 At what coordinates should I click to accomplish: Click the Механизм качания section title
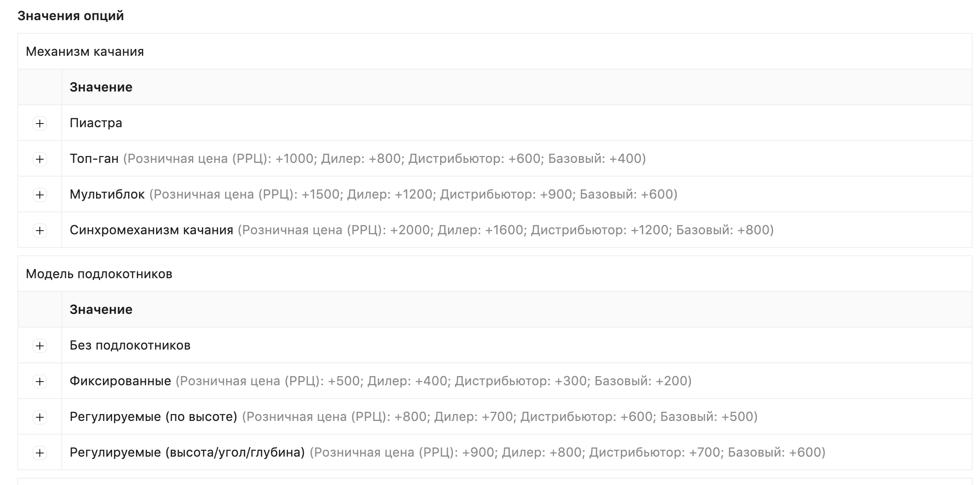(85, 52)
